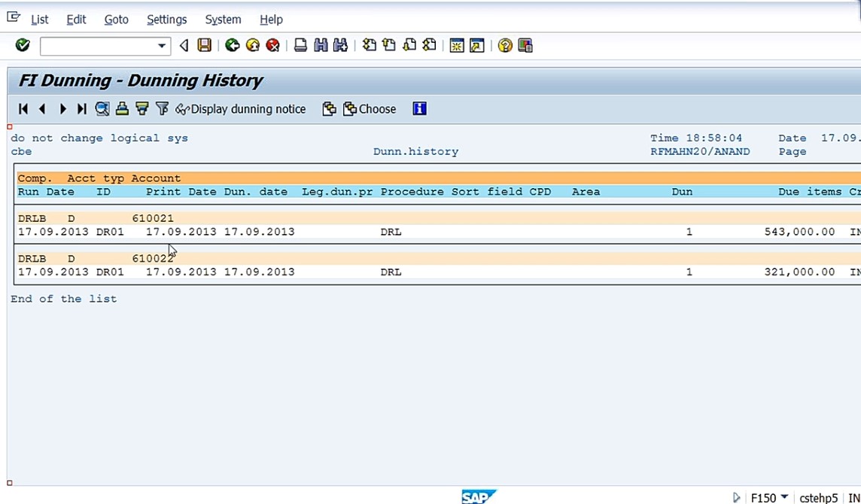Open the command field dropdown arrow
This screenshot has width=861, height=504.
coord(161,46)
